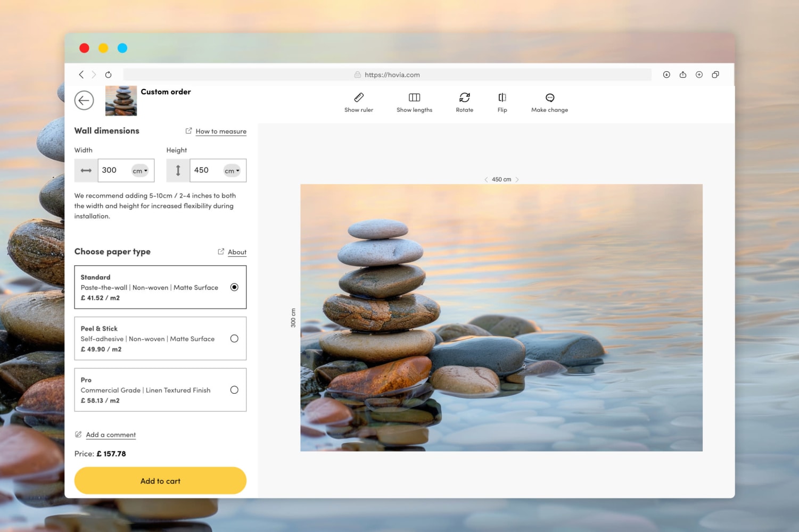The height and width of the screenshot is (532, 799).
Task: Open the About paper type link
Action: (x=237, y=252)
